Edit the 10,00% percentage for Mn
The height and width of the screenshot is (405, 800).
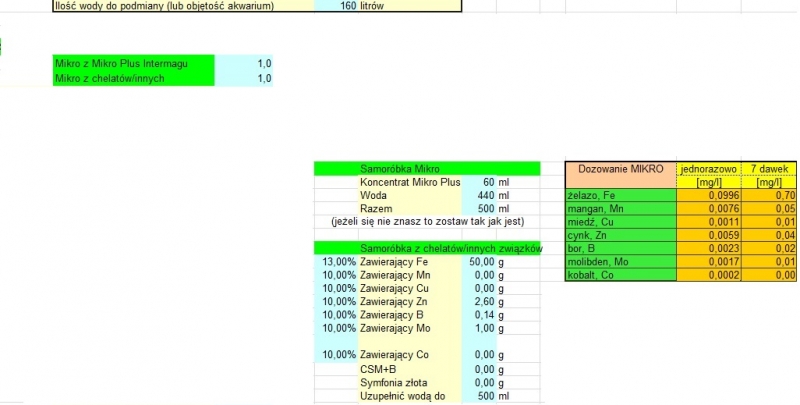click(337, 275)
